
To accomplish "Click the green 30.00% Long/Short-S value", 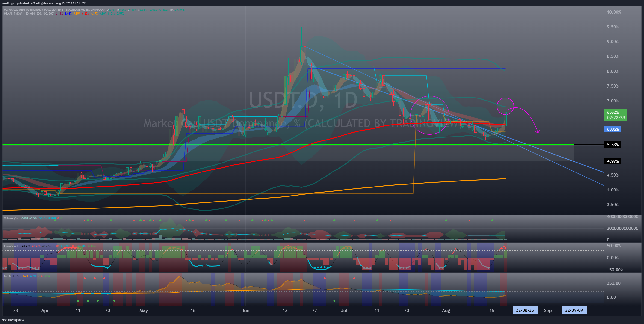I will pos(91,246).
